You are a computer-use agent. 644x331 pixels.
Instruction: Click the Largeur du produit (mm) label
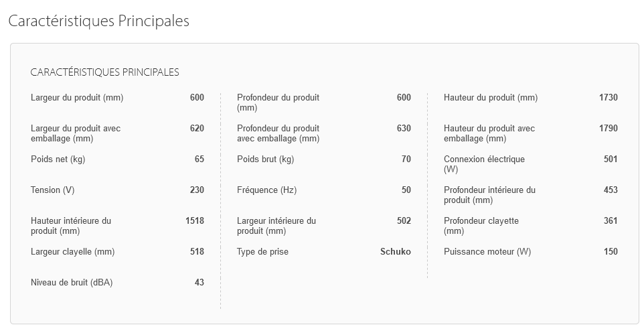point(77,98)
